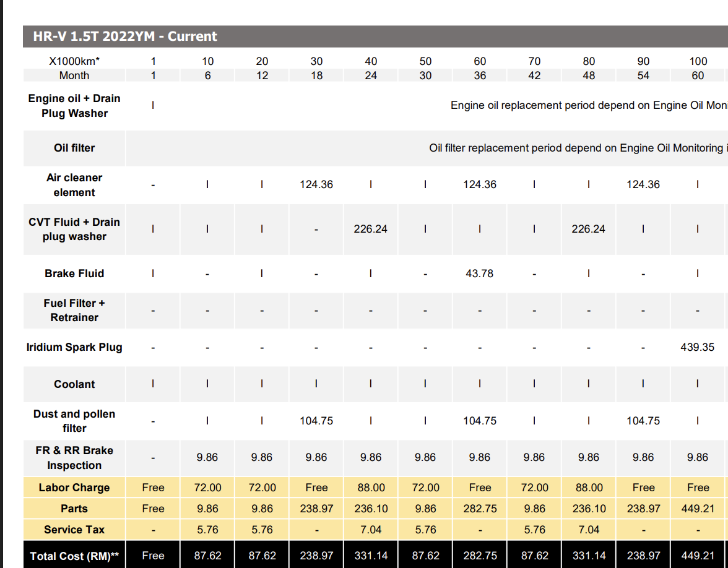Select the Labor Charge row header
The image size is (728, 568).
[x=74, y=488]
